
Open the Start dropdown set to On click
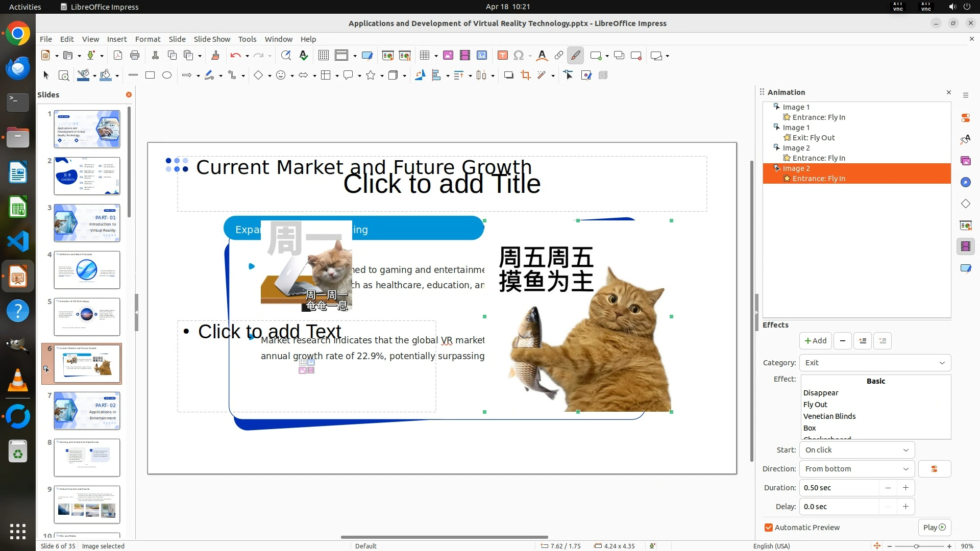[856, 450]
